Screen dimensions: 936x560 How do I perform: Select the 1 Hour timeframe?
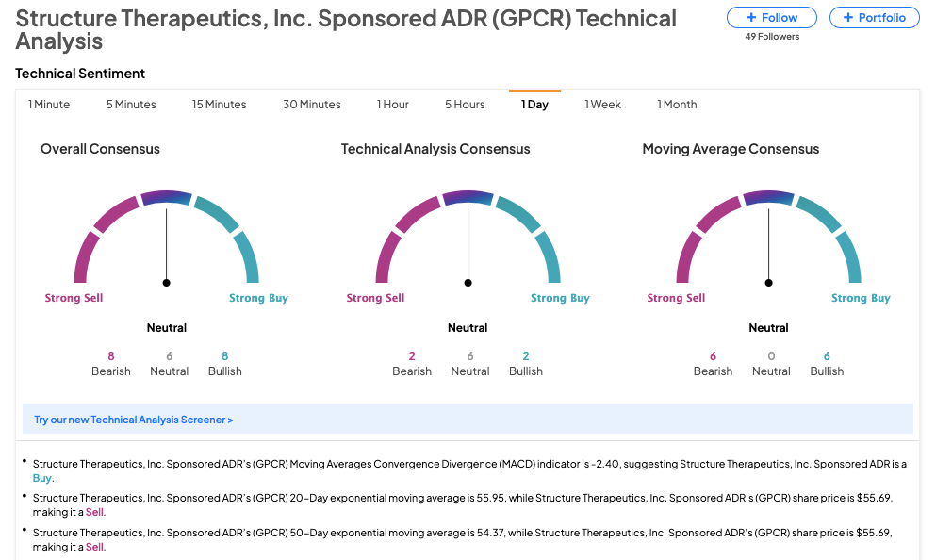pyautogui.click(x=392, y=105)
